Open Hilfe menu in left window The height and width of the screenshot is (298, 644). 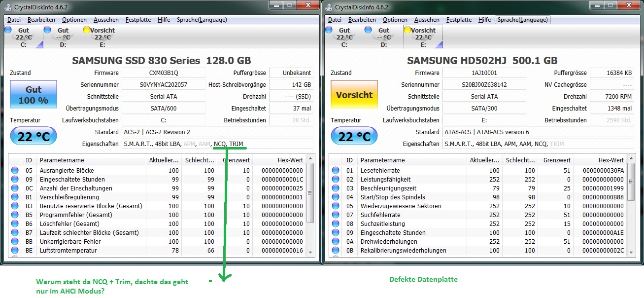[x=164, y=20]
